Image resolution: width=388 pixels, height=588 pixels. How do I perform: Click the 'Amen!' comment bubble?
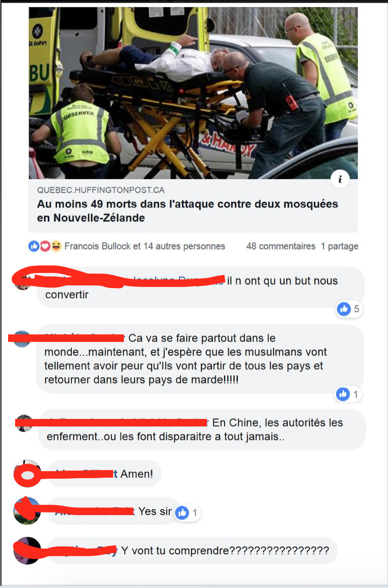105,474
